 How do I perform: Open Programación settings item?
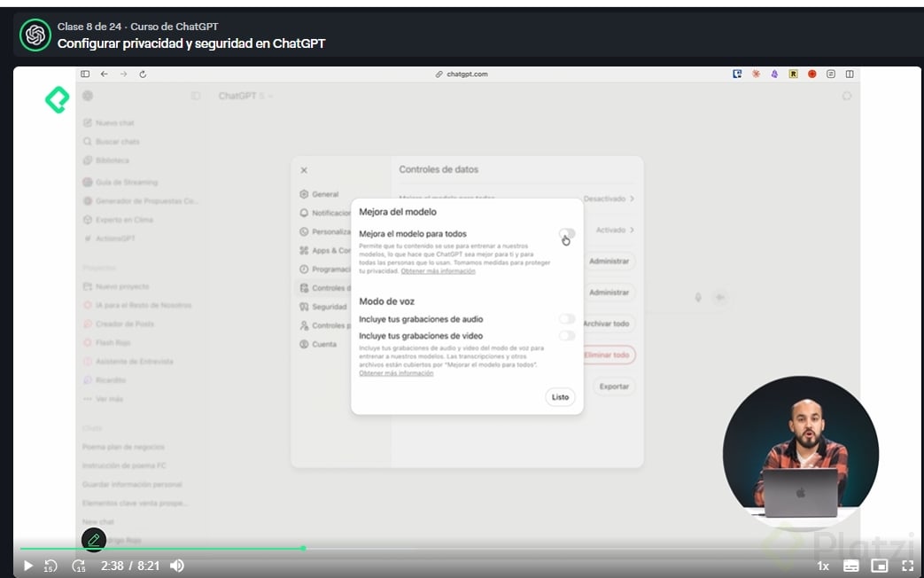pyautogui.click(x=325, y=269)
